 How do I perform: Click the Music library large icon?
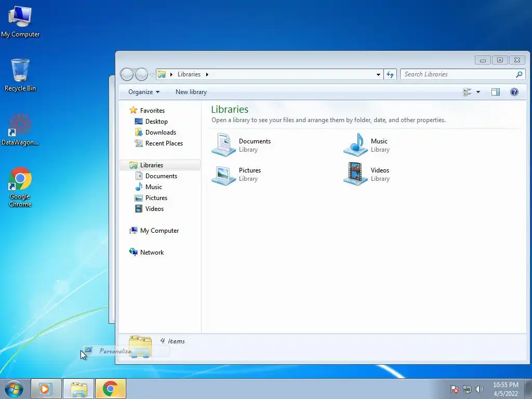355,145
